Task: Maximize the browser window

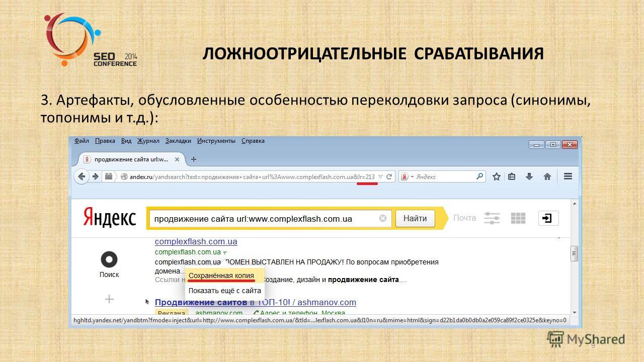Action: click(553, 144)
